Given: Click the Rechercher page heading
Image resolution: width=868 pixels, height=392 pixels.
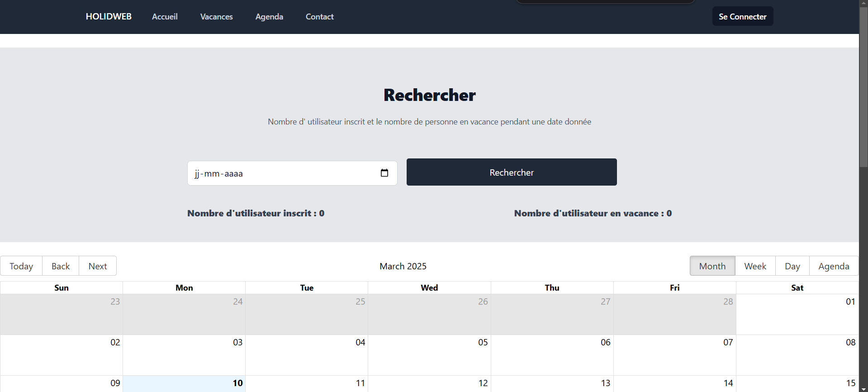Looking at the screenshot, I should point(430,95).
